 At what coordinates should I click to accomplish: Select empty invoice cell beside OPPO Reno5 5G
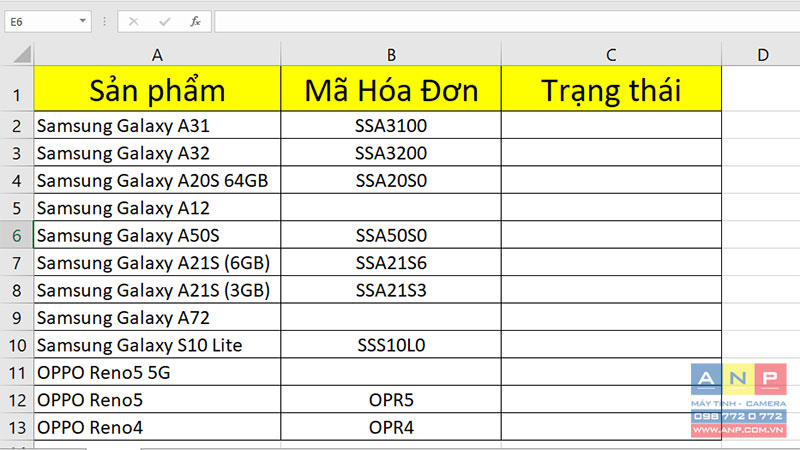coord(391,372)
